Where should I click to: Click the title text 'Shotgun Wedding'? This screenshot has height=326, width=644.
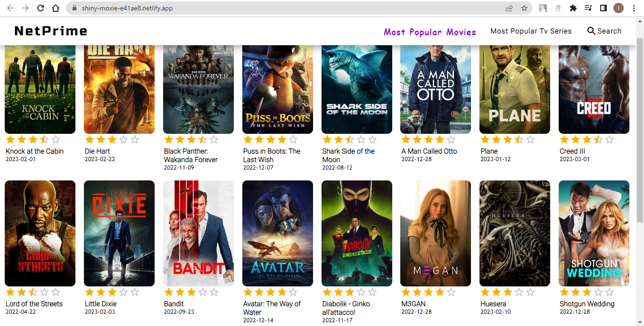[587, 304]
